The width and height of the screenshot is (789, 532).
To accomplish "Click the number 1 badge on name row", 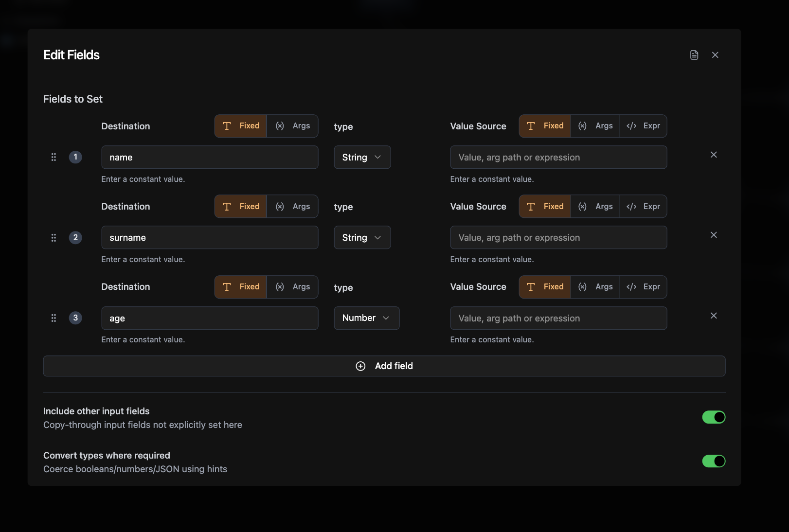I will 75,157.
